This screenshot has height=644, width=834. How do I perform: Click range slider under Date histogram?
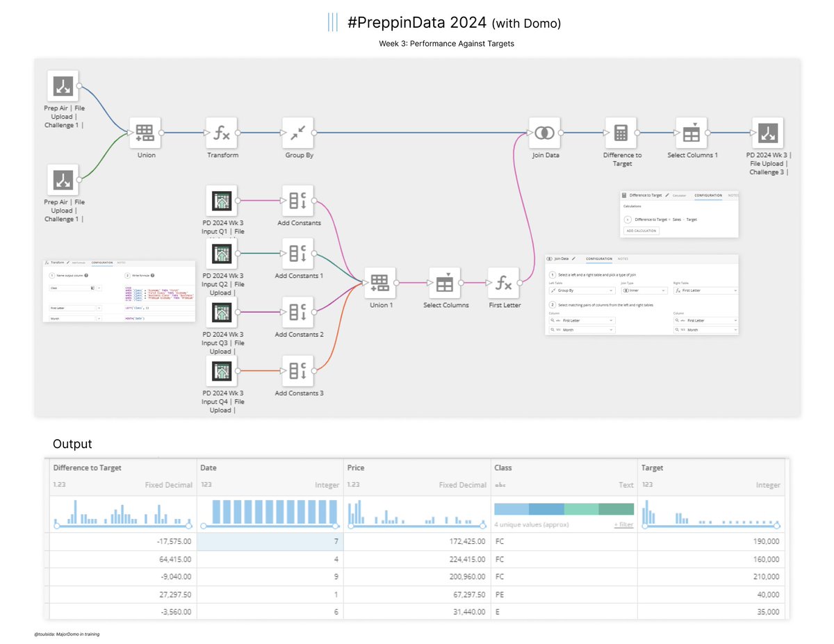pyautogui.click(x=270, y=526)
